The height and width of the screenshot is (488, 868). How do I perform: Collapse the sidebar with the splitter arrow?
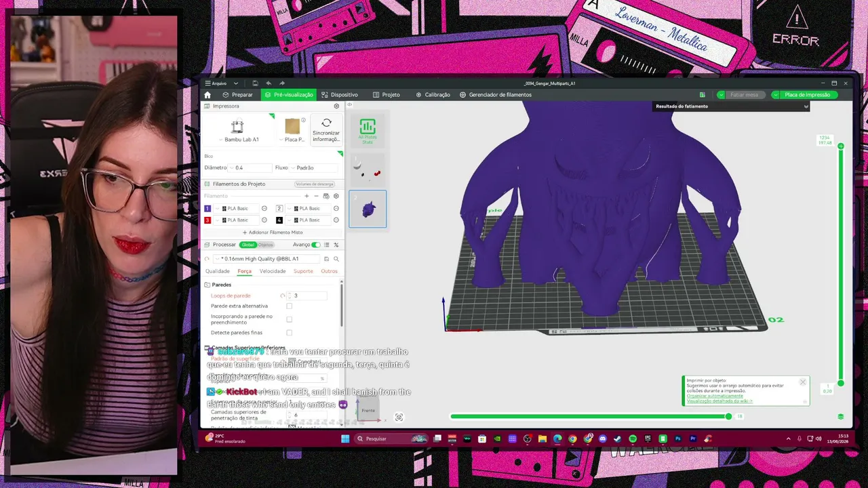point(349,104)
